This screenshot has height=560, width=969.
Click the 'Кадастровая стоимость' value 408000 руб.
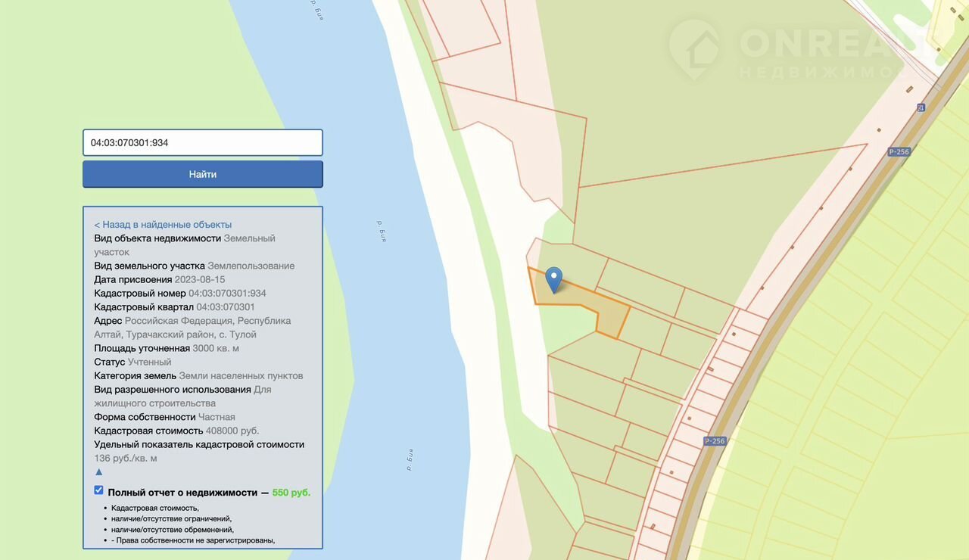[232, 431]
